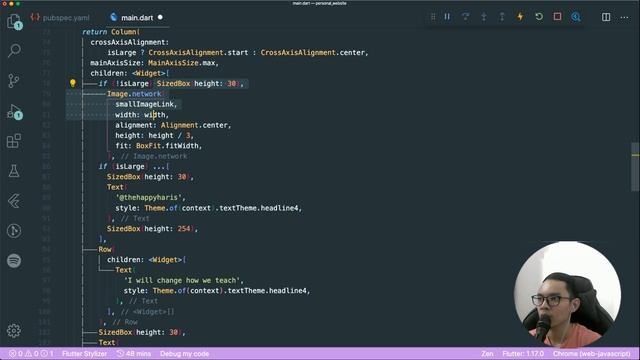
Task: Open the Git graph sidebar icon
Action: [14, 231]
